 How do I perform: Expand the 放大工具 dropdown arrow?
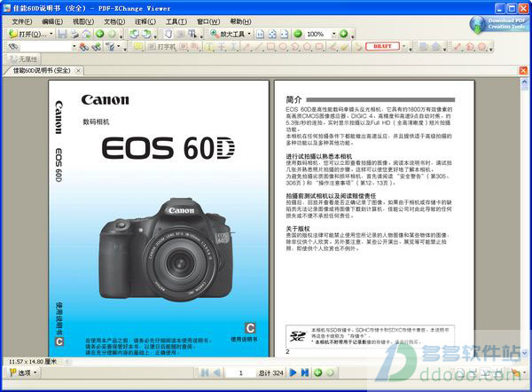249,34
